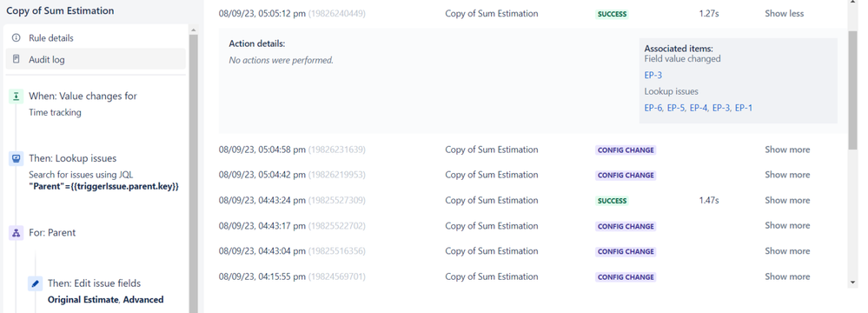Viewport: 868px width, 313px height.
Task: Expand the 05:04:58 pm entry with Show more
Action: tap(787, 150)
